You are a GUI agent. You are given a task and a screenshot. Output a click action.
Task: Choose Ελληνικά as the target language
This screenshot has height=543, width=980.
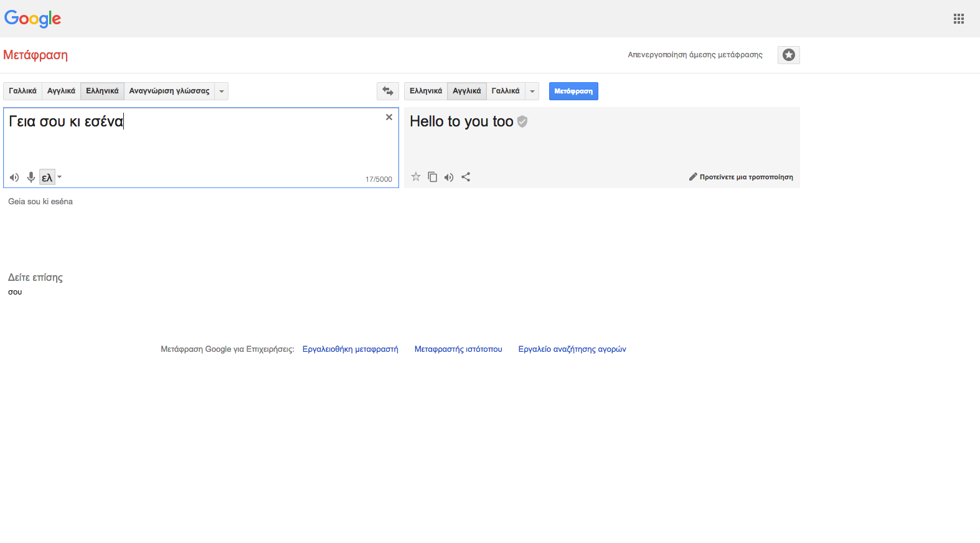coord(426,91)
